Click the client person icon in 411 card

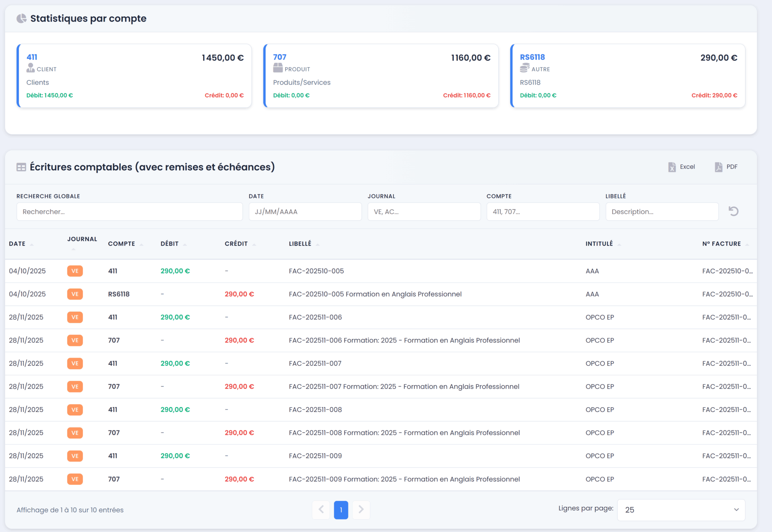click(31, 68)
